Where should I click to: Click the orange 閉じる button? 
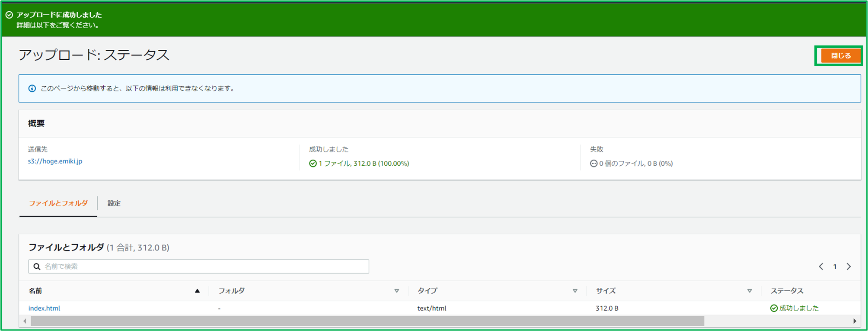(840, 56)
